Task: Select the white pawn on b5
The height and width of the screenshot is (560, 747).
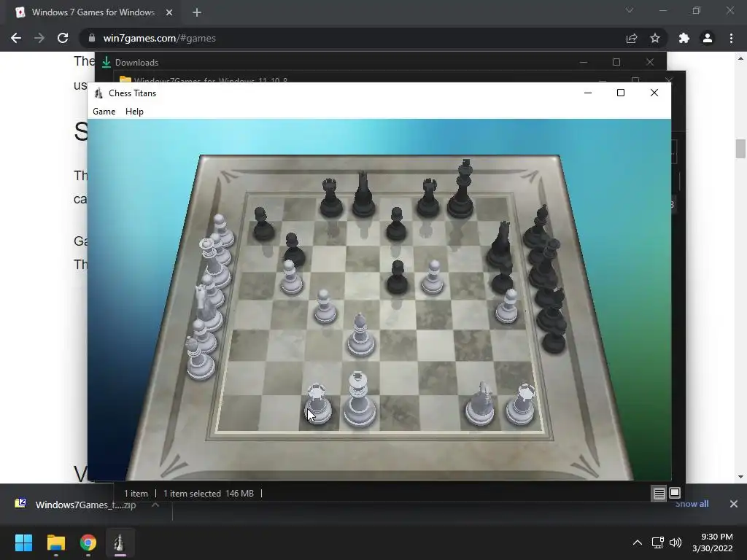Action: 290,278
